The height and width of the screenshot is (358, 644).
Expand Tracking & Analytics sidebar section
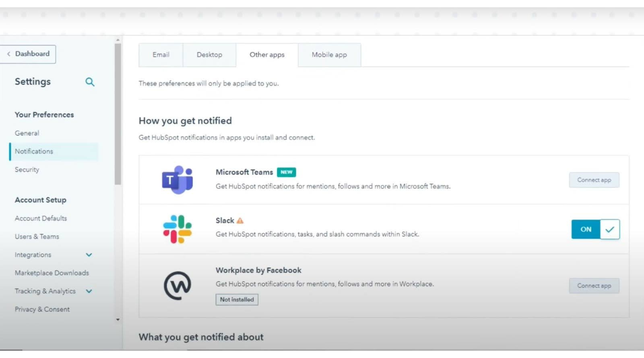click(89, 291)
